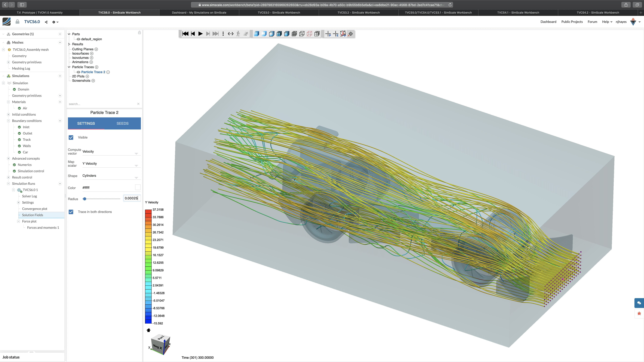Open Convergence plot in simulation tree
The height and width of the screenshot is (362, 644).
[x=34, y=209]
